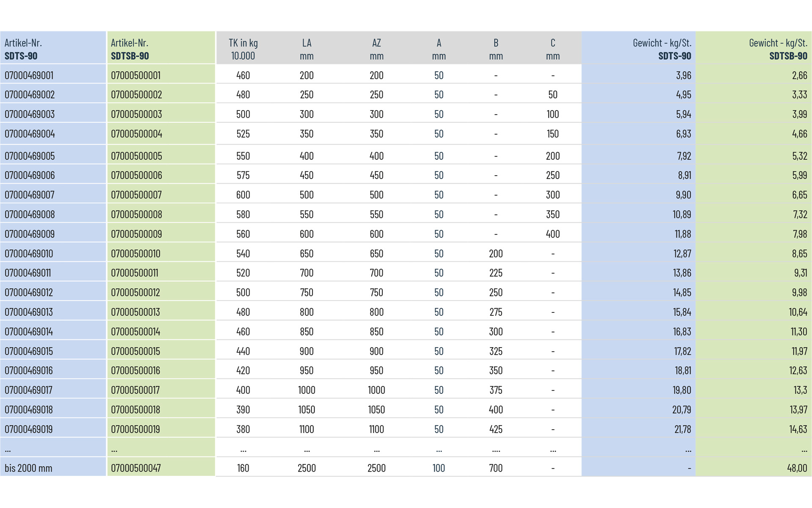812x508 pixels.
Task: Click the TK in kg column header
Action: [243, 49]
